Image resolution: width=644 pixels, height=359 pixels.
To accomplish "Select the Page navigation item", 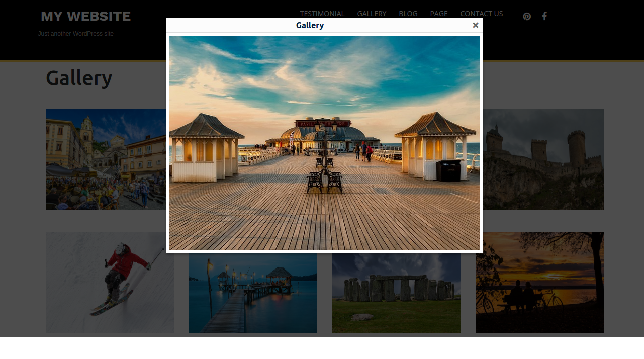I will (x=438, y=14).
